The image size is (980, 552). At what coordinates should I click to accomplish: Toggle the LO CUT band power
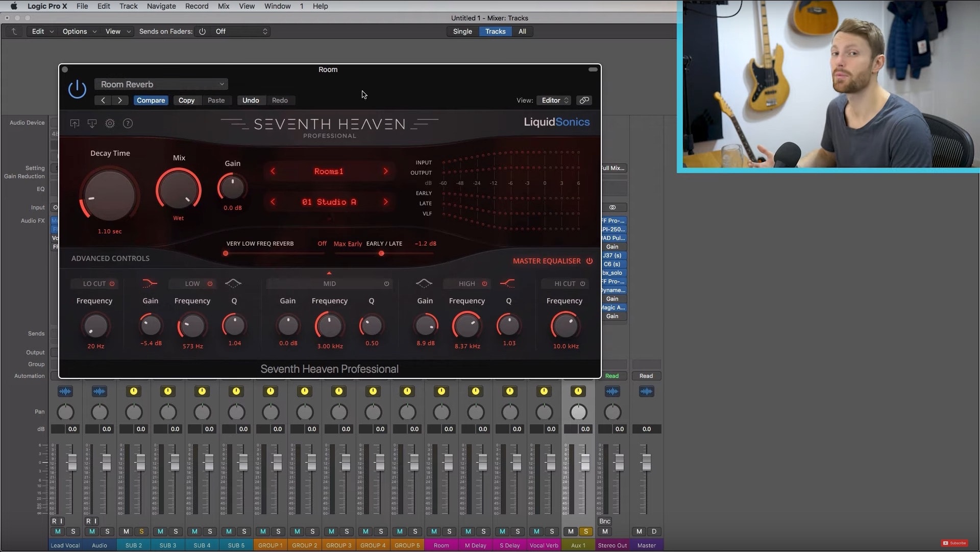pyautogui.click(x=112, y=284)
